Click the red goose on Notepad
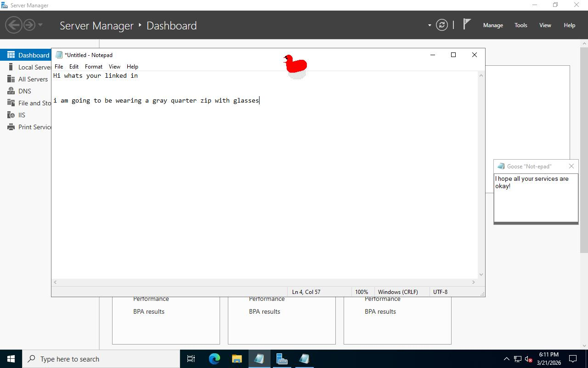Screen dimensions: 588x368 (295, 64)
